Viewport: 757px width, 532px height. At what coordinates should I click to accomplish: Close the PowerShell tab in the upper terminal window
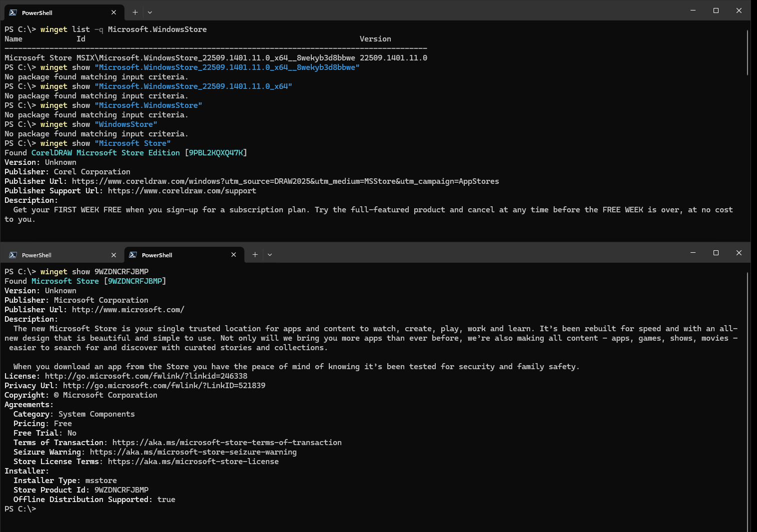pyautogui.click(x=114, y=12)
